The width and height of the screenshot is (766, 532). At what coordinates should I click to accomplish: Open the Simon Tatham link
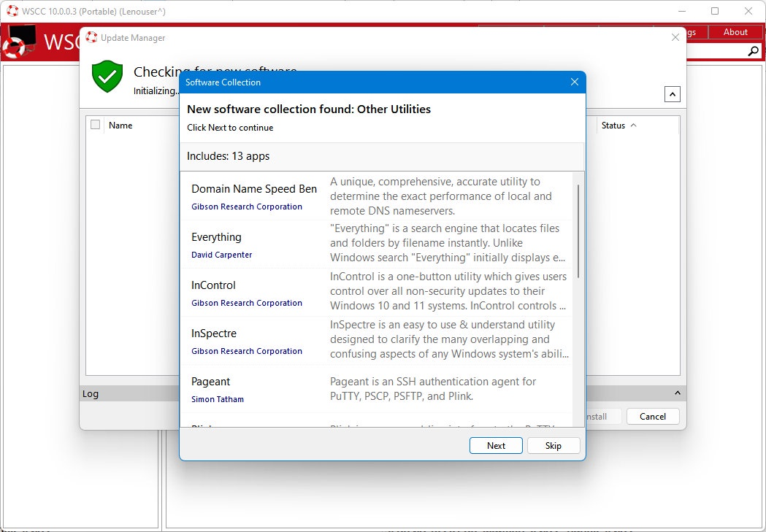coord(218,399)
